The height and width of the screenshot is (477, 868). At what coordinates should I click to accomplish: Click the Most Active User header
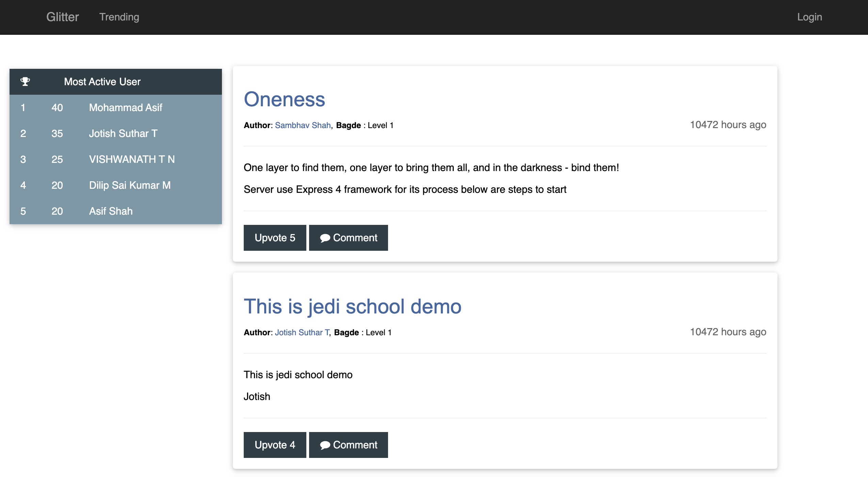point(102,82)
